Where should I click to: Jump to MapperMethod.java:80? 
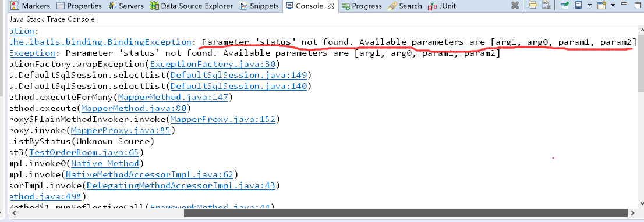click(134, 109)
